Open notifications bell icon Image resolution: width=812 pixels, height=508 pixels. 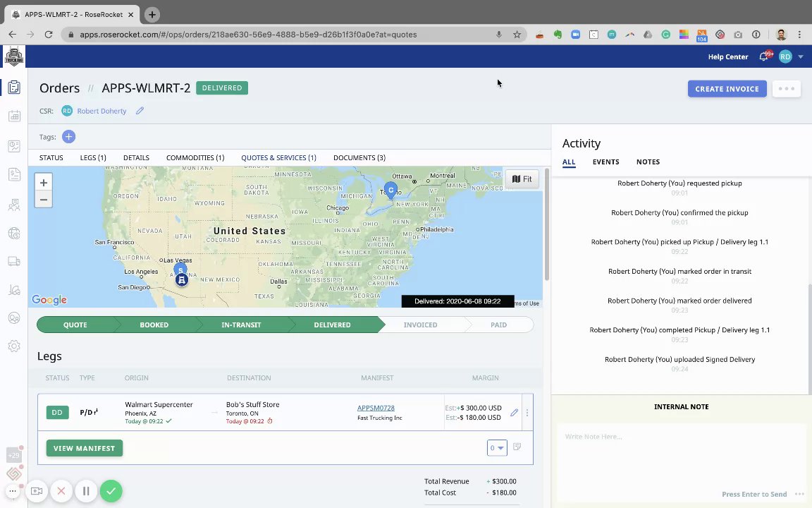(x=763, y=57)
